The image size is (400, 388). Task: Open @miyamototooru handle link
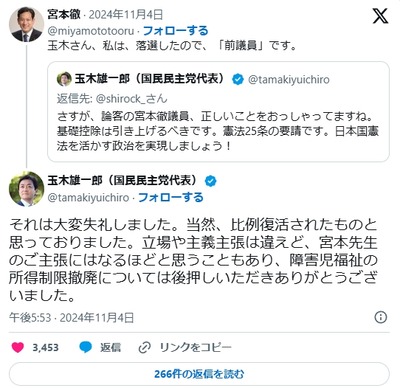click(x=91, y=31)
